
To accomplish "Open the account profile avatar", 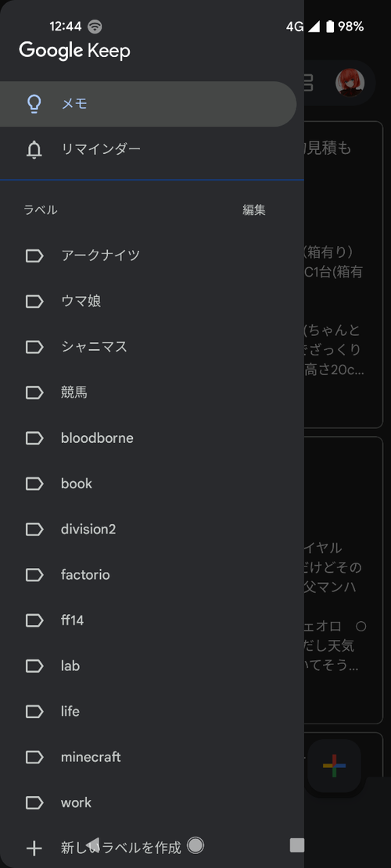I will click(x=350, y=83).
